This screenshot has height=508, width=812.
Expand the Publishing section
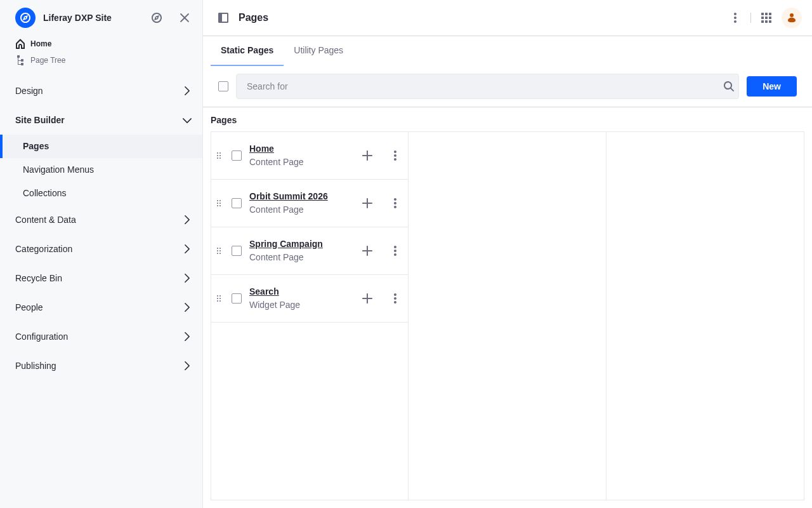click(x=101, y=366)
